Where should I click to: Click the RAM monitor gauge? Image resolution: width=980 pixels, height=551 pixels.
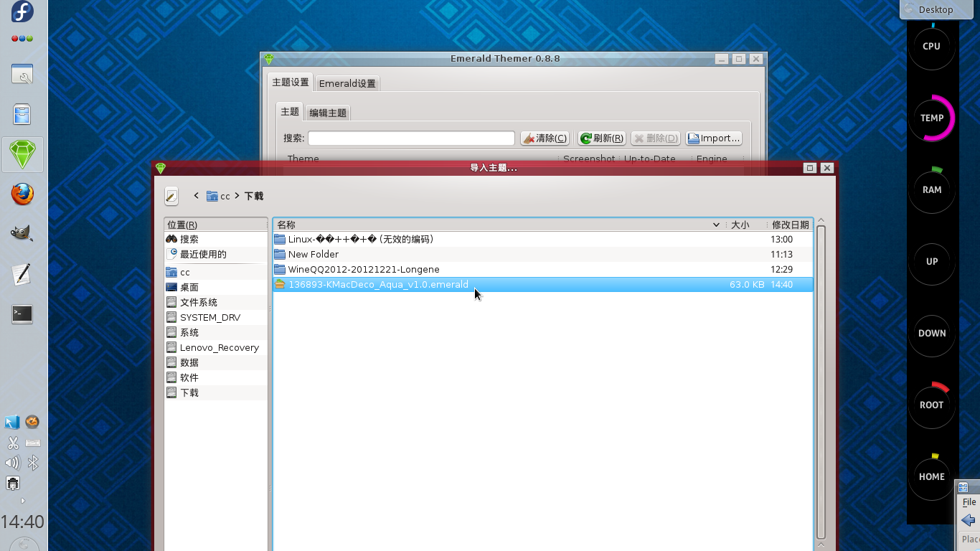(x=931, y=189)
